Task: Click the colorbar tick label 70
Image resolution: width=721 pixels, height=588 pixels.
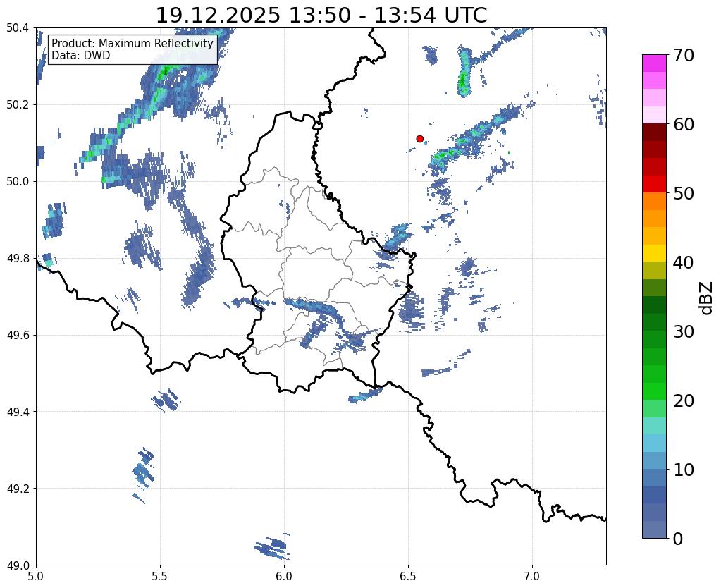Action: pyautogui.click(x=683, y=55)
